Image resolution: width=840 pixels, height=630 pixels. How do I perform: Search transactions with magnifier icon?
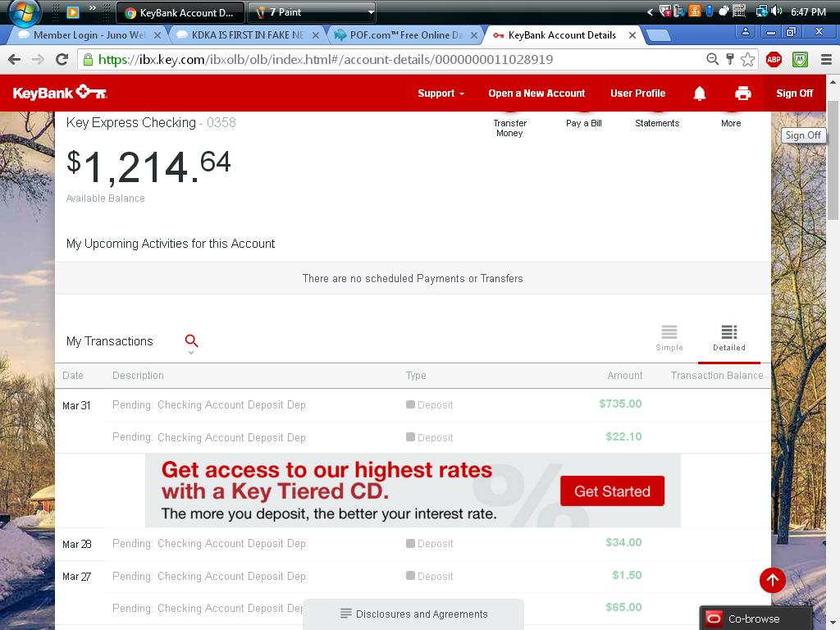coord(191,340)
